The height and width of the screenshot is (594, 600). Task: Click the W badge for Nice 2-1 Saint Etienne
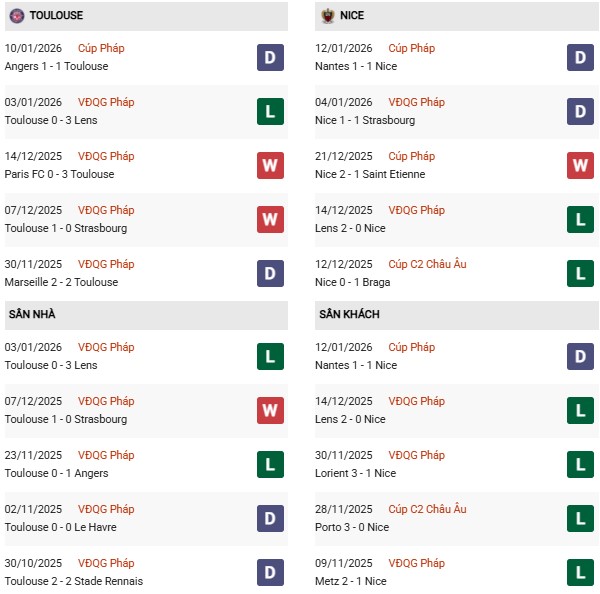tap(581, 166)
